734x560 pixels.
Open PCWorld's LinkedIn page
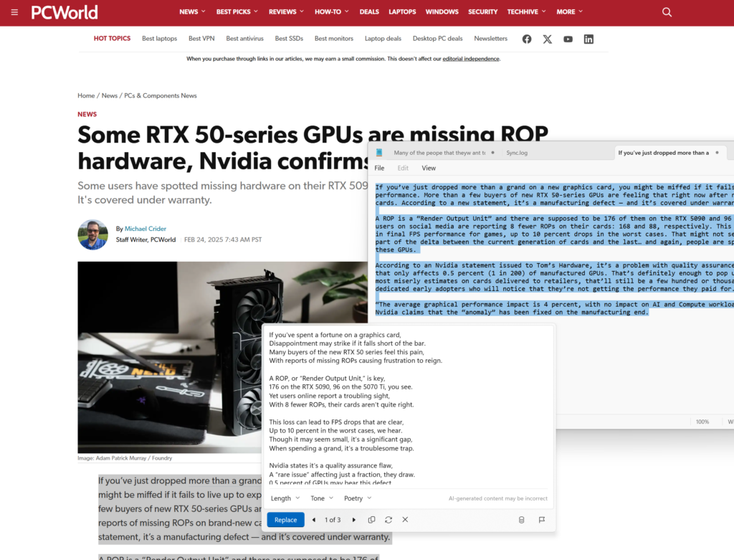(588, 39)
